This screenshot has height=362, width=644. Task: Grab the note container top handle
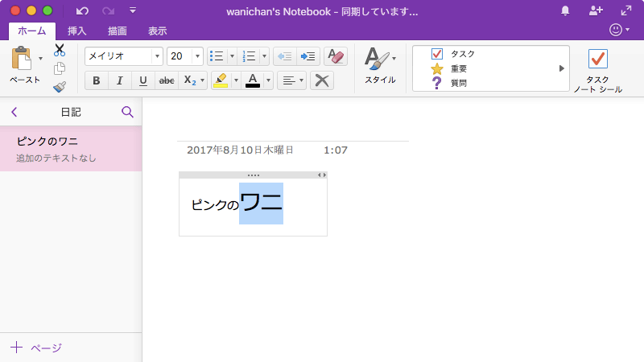pos(253,175)
